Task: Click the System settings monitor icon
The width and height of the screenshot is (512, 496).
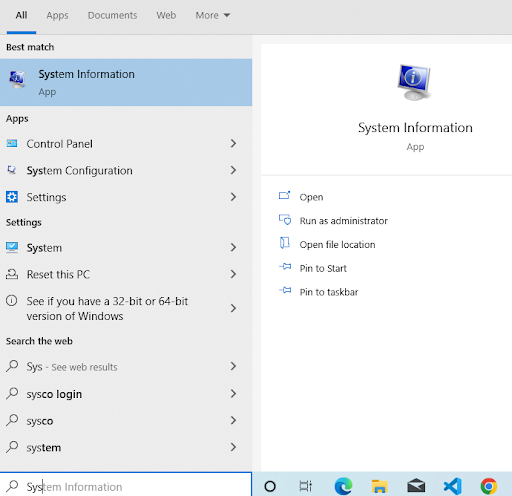Action: pos(12,247)
